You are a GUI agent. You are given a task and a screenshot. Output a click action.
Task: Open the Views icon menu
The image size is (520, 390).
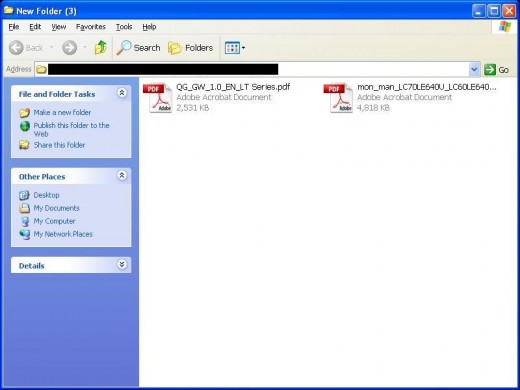(235, 48)
